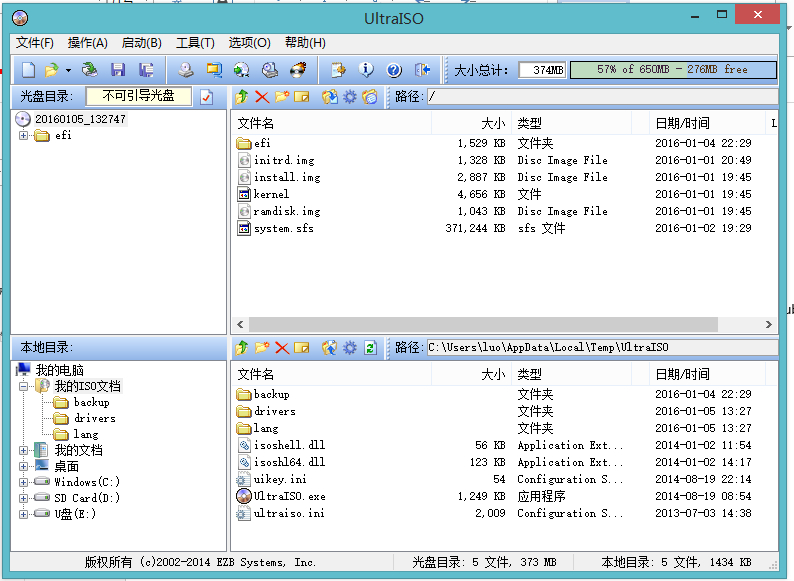Screen dimensions: 794x581
Task: Click the red X delete icon in local pane
Action: pos(282,347)
